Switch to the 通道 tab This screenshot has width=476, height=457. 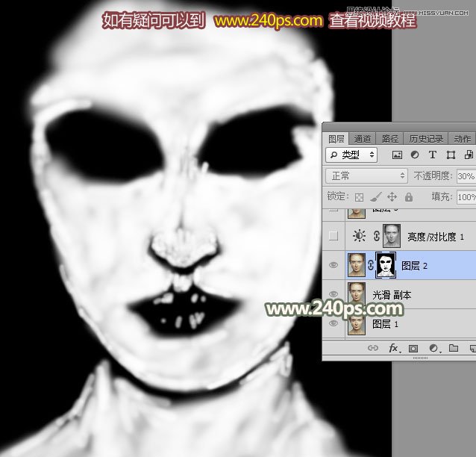363,139
